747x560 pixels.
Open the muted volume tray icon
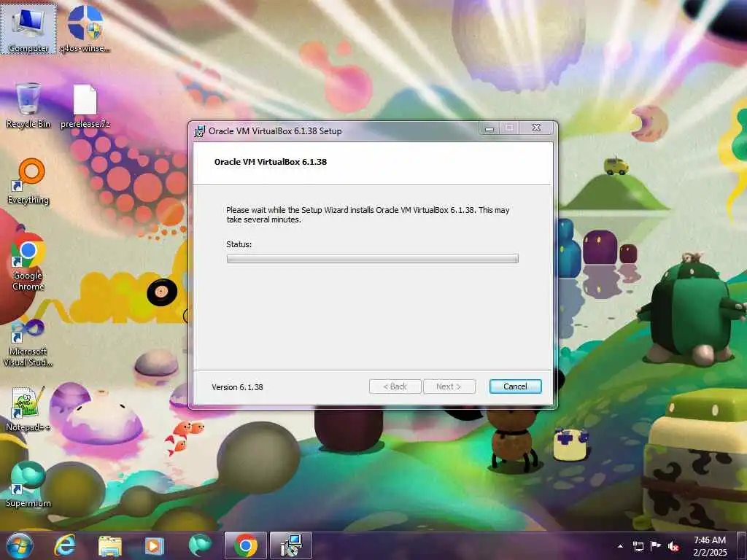(x=673, y=546)
